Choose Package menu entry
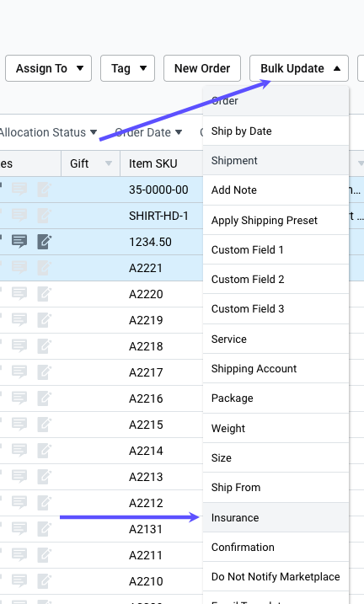The width and height of the screenshot is (364, 604). (x=276, y=398)
